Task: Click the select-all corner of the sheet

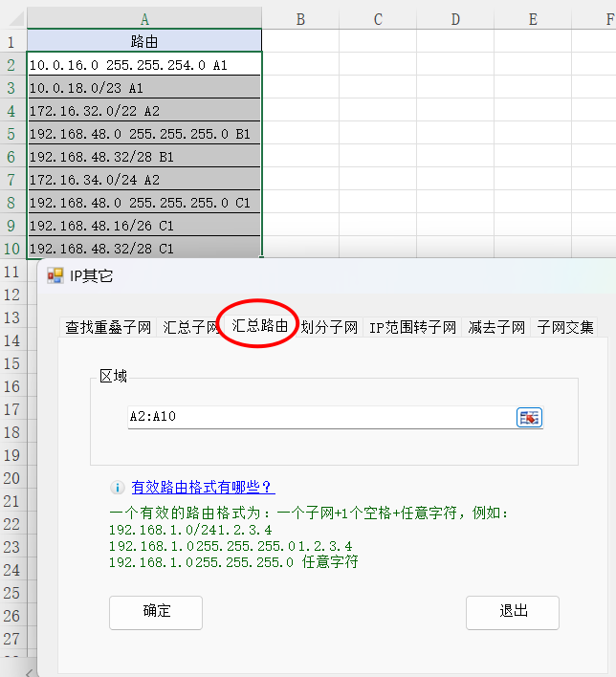Action: (x=13, y=19)
